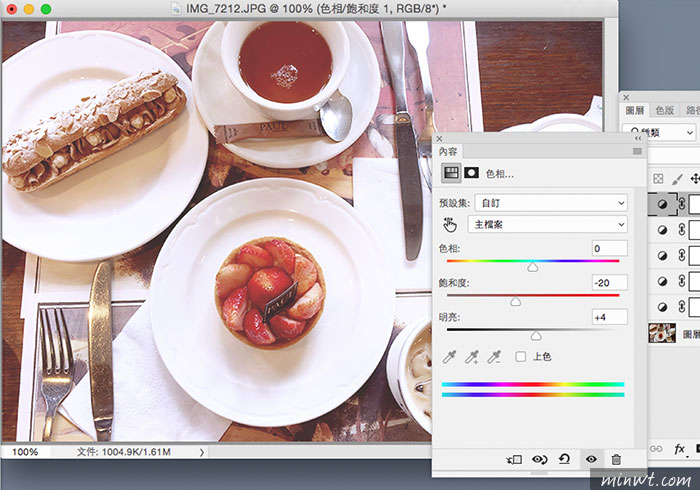Lock image pixels with the brush icon
The width and height of the screenshot is (700, 490).
click(677, 179)
